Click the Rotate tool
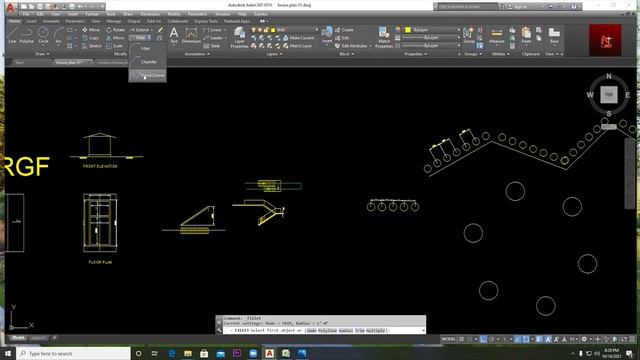The image size is (640, 360). pyautogui.click(x=116, y=30)
